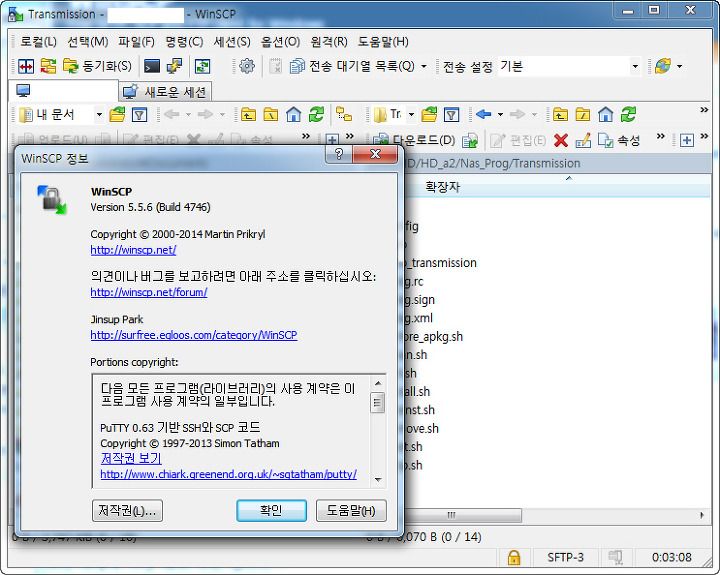Click the remote plus select-files icon

coord(686,140)
